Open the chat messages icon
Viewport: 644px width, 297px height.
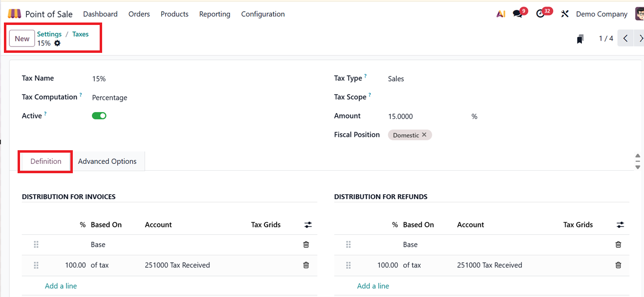click(517, 14)
